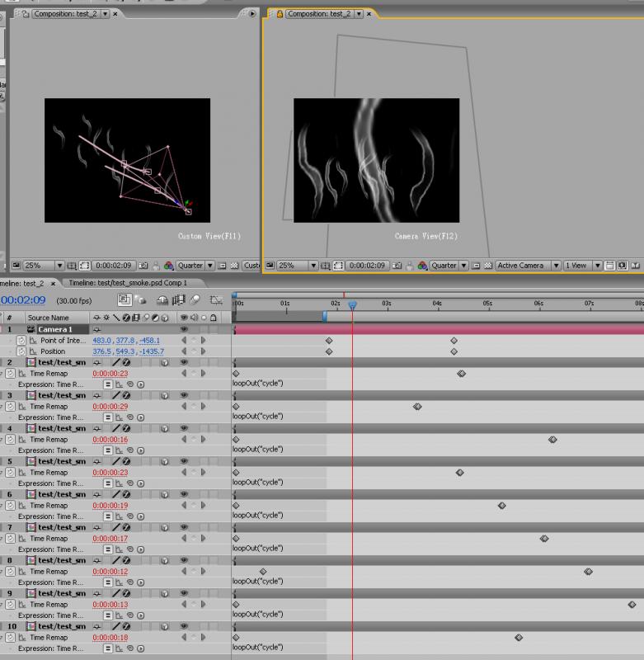
Task: Hide Camera 1 layer with eye icon
Action: click(183, 329)
